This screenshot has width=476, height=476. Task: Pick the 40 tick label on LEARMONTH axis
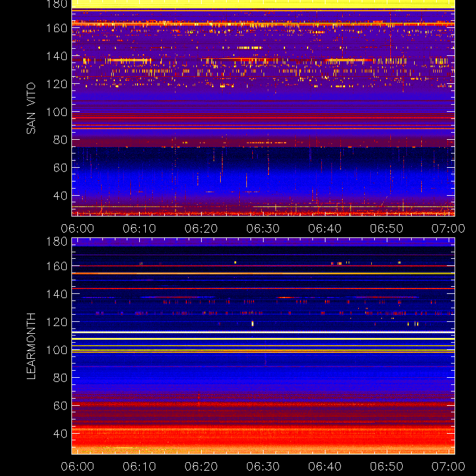click(60, 434)
